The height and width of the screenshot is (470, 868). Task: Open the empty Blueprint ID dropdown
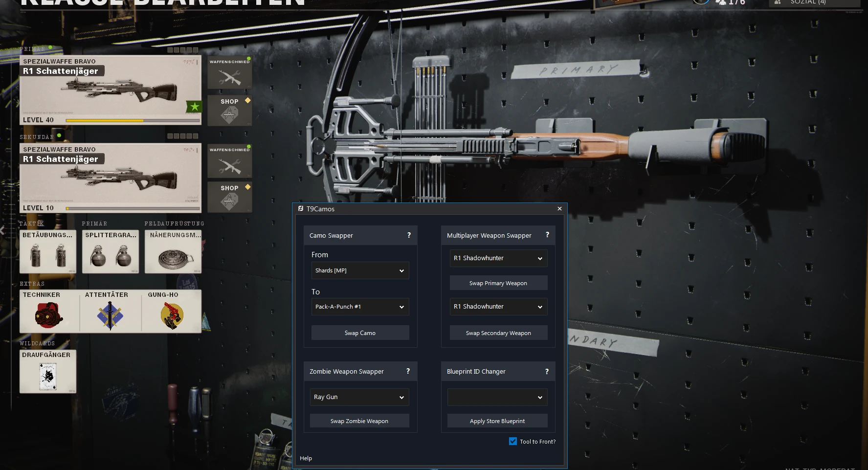[497, 397]
